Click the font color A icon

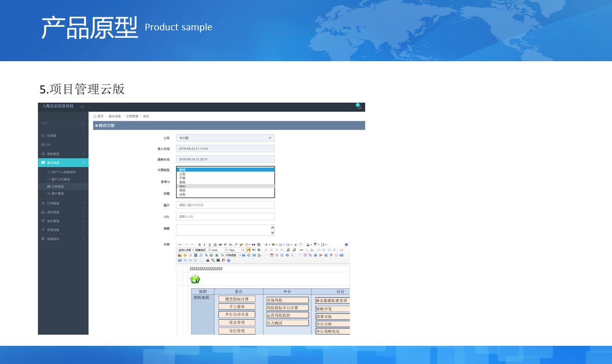tap(266, 245)
